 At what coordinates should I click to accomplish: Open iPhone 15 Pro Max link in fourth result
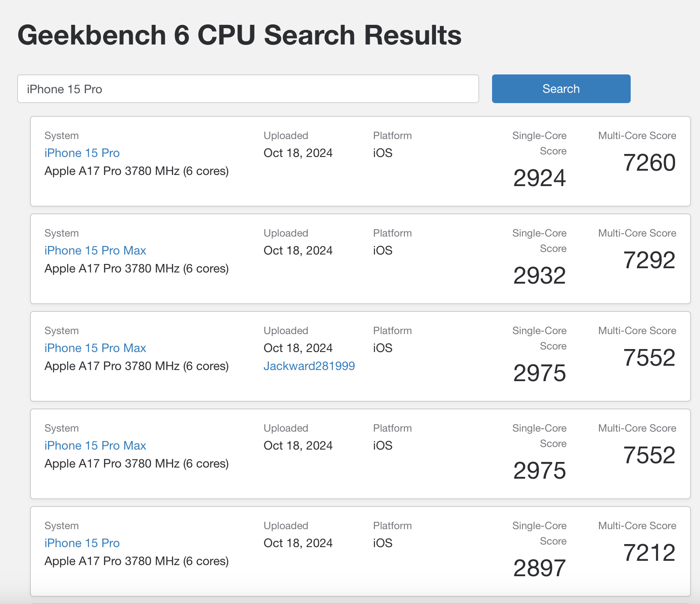[x=95, y=445]
